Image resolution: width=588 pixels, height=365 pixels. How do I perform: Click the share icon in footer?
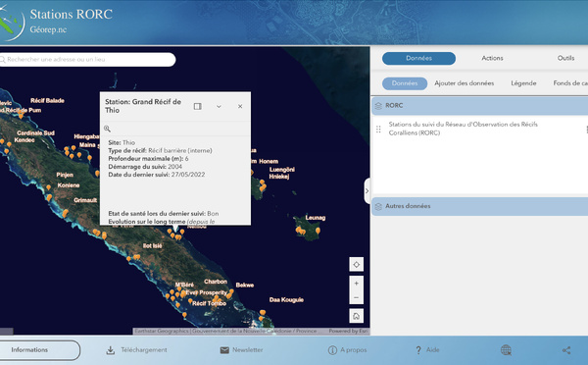(x=566, y=350)
